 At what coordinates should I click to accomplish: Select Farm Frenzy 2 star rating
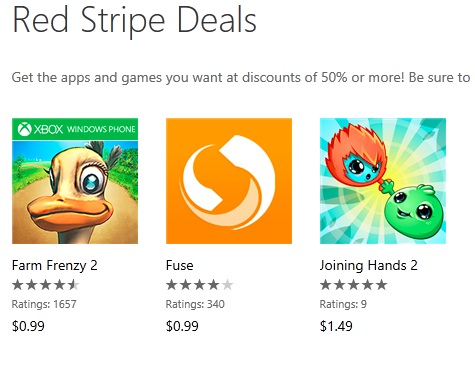click(x=46, y=285)
